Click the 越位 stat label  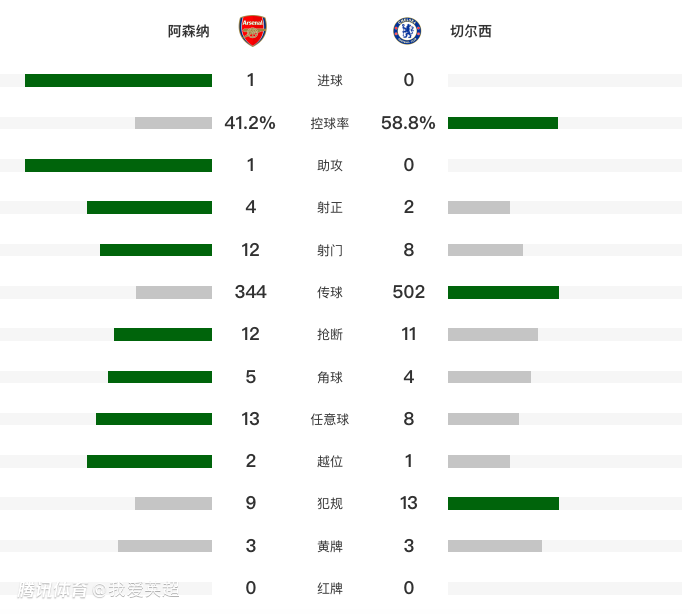pyautogui.click(x=330, y=461)
